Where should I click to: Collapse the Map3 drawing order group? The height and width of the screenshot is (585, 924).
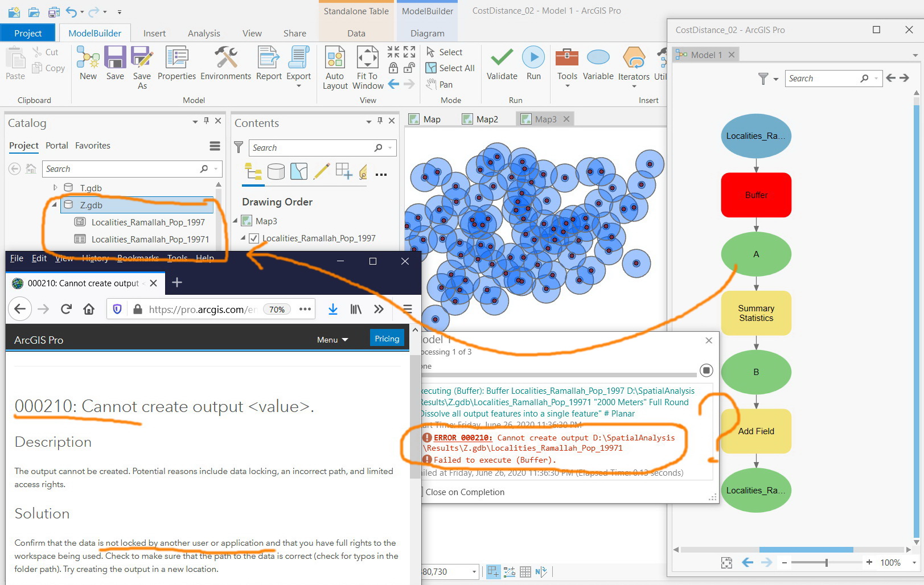tap(236, 221)
